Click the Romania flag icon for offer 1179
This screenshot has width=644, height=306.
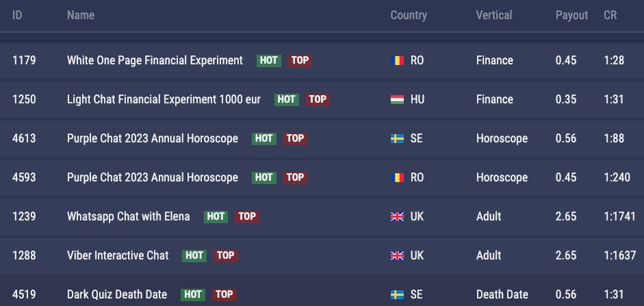click(397, 60)
